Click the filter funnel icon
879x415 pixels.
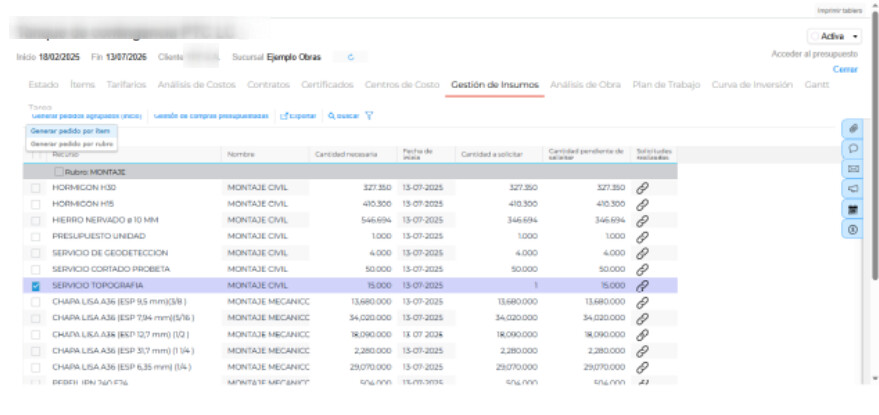(x=369, y=116)
